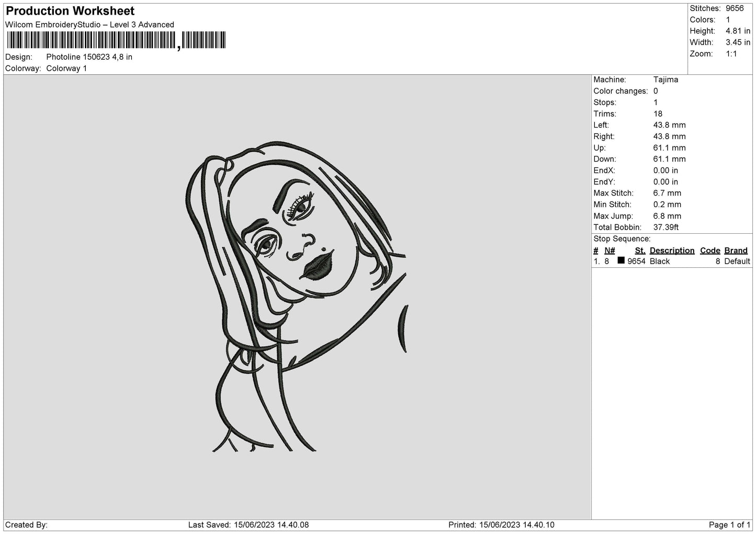This screenshot has width=756, height=534.
Task: Click the 'Page 1 of 1' indicator
Action: (729, 525)
